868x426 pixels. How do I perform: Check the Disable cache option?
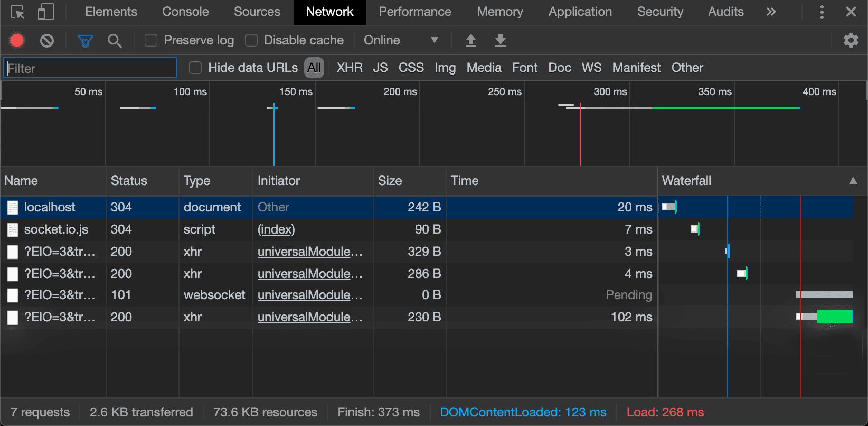[x=251, y=40]
